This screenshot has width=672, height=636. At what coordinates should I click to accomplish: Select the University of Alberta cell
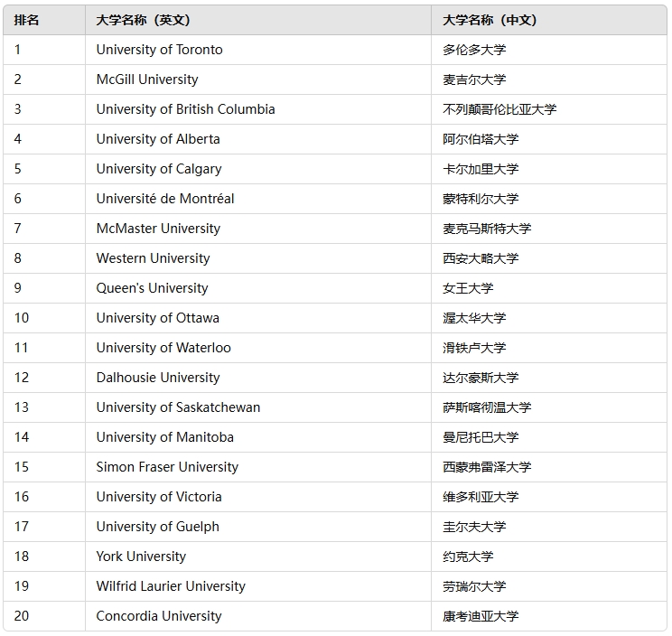pos(258,139)
